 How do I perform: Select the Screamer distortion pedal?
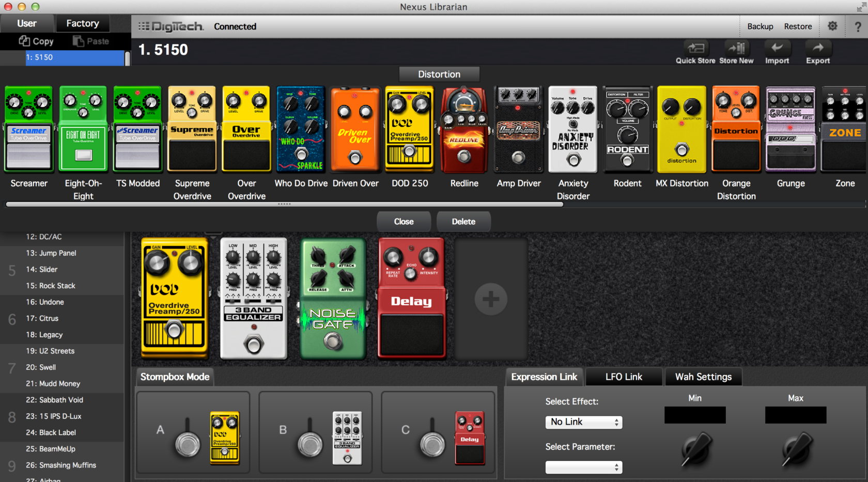29,129
